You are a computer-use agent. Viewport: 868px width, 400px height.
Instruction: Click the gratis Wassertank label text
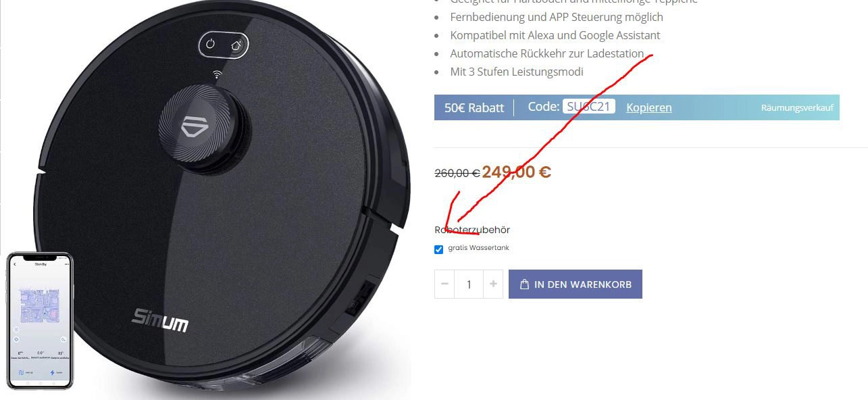[x=478, y=248]
